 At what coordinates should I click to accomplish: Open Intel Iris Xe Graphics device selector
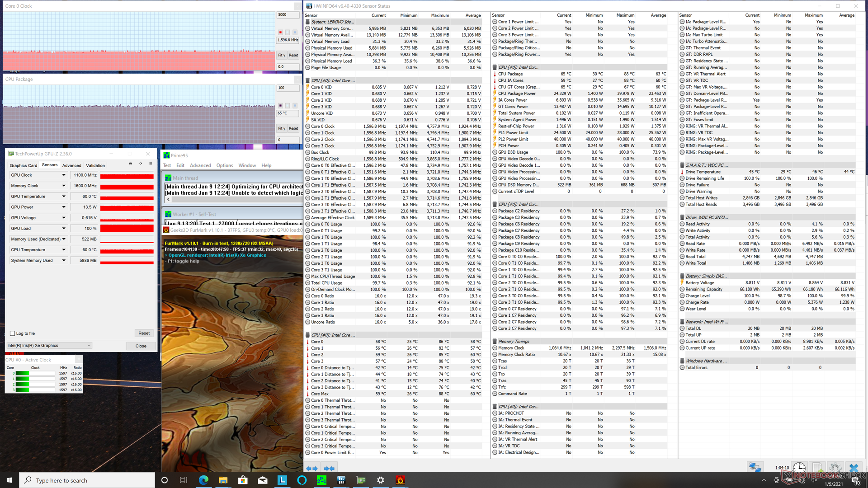click(49, 346)
